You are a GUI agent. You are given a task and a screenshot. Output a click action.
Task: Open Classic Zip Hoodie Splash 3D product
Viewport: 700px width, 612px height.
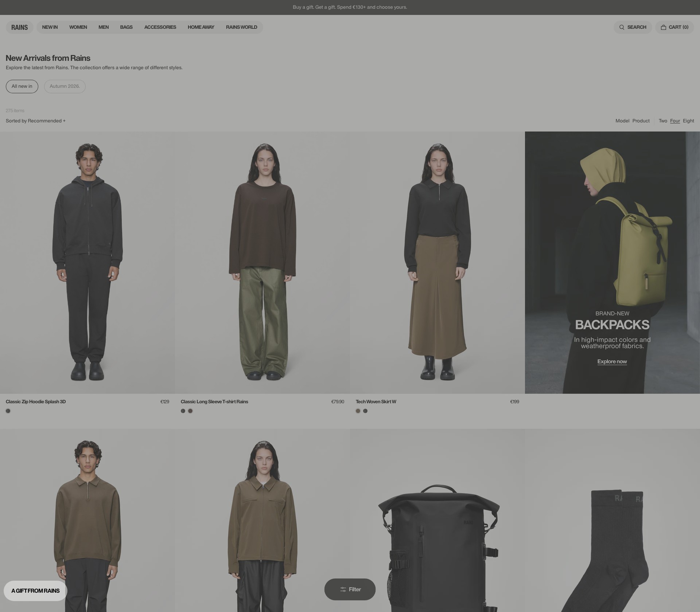(36, 402)
